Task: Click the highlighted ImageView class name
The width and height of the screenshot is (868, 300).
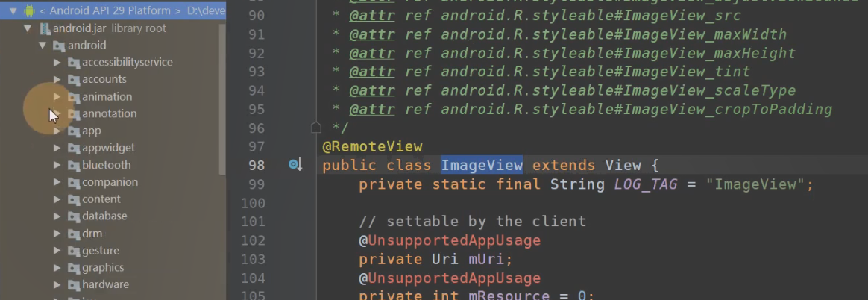Action: tap(482, 165)
